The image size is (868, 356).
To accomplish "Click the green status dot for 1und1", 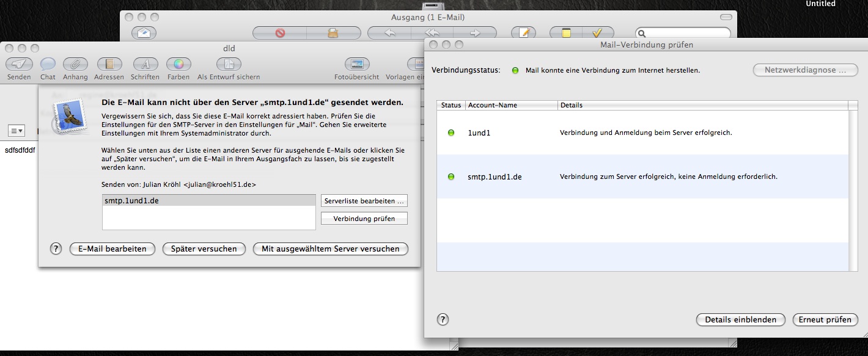I will (451, 133).
